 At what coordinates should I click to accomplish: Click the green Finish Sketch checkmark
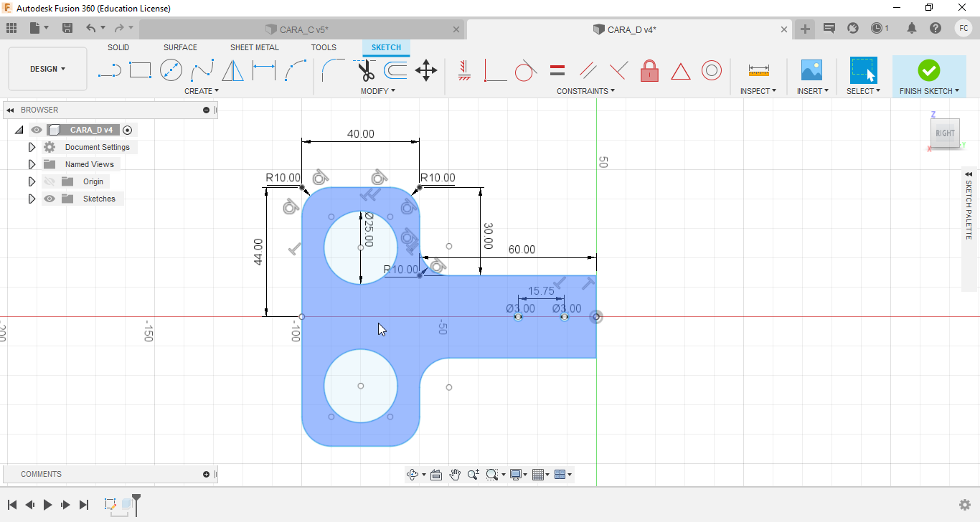pos(928,70)
